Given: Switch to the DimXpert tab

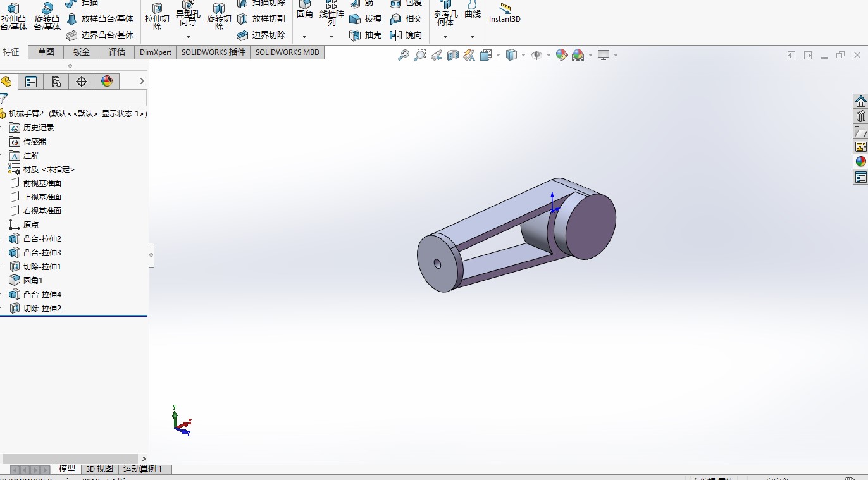Looking at the screenshot, I should 156,52.
